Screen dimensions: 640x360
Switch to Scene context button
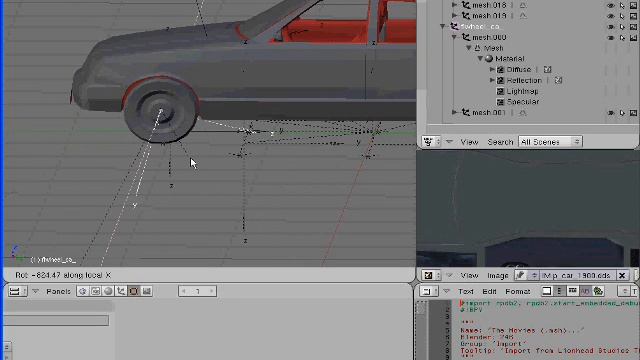pyautogui.click(x=147, y=291)
